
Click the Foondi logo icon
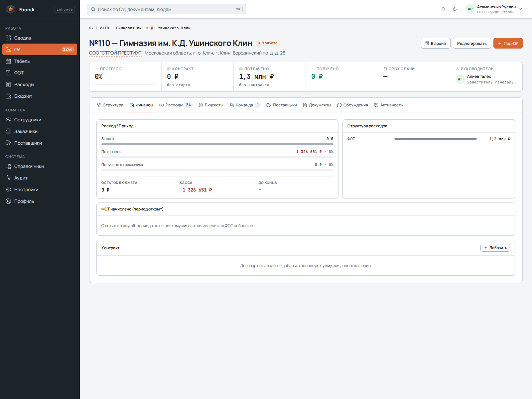[x=11, y=9]
